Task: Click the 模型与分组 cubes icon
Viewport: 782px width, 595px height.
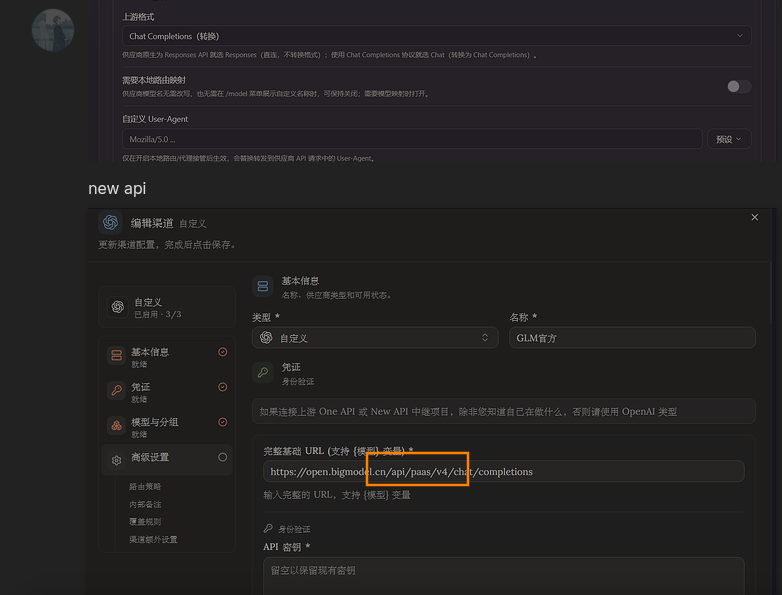Action: (x=117, y=425)
